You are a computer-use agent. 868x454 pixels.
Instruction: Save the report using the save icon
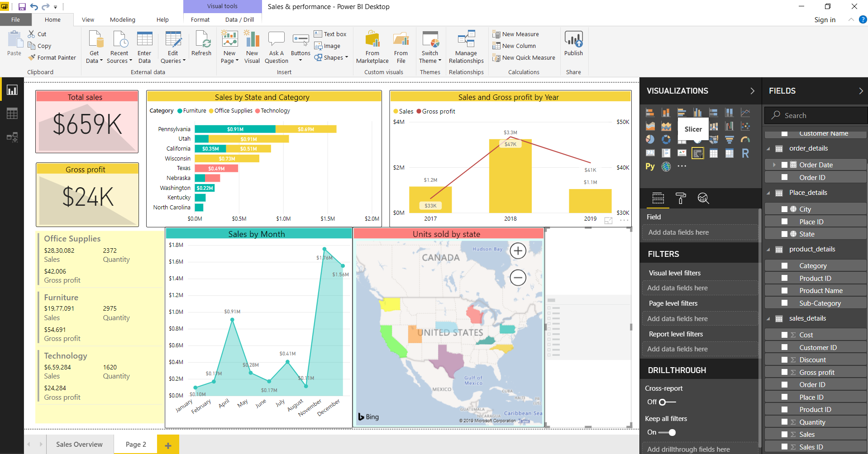[22, 7]
